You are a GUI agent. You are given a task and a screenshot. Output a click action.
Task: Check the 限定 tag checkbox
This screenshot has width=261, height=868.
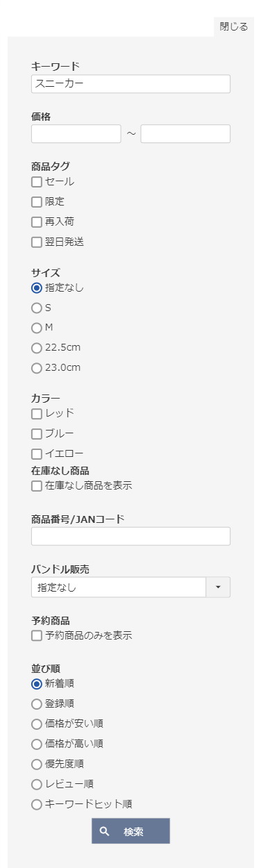tap(37, 202)
